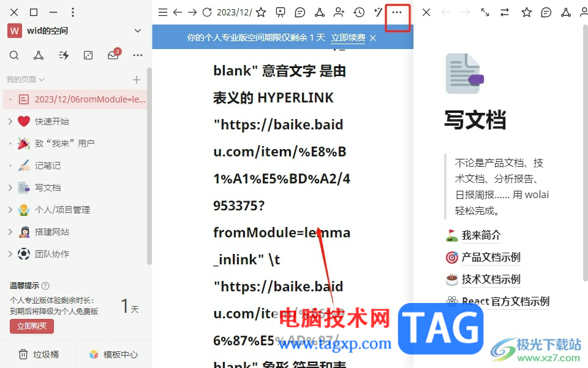Collapse the 我的页面 section
Screen dimensions: 588x368
pyautogui.click(x=42, y=80)
